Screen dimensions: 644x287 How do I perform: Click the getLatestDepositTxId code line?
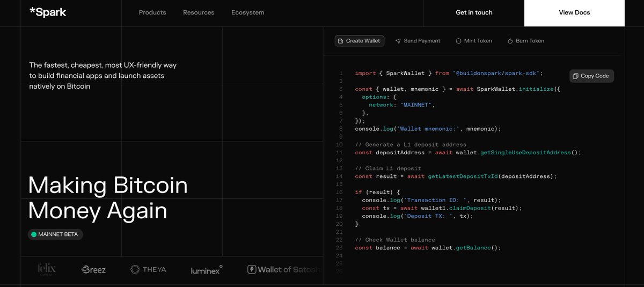point(456,176)
